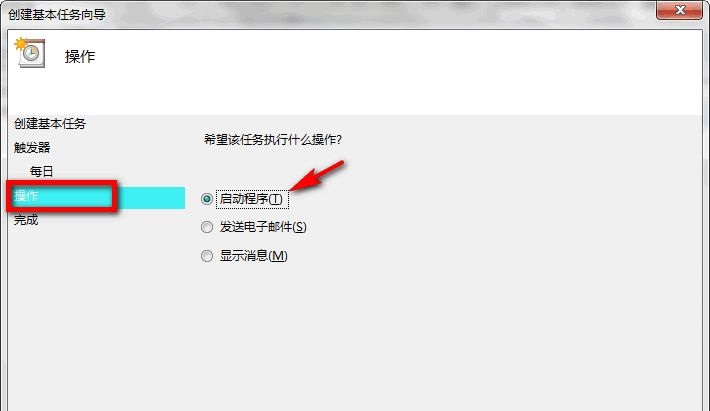Click the yellow star on the wizard icon
This screenshot has width=710, height=411.
[20, 44]
